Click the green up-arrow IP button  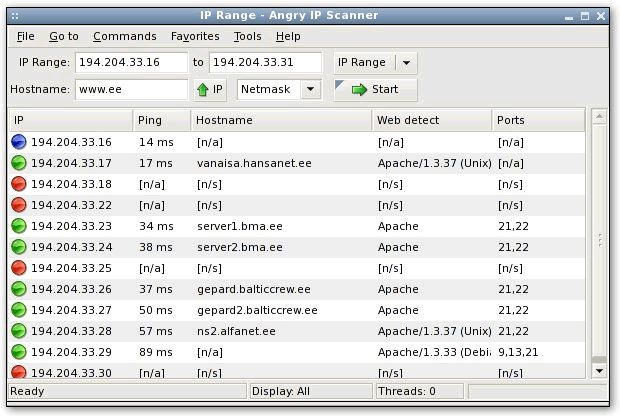[210, 89]
